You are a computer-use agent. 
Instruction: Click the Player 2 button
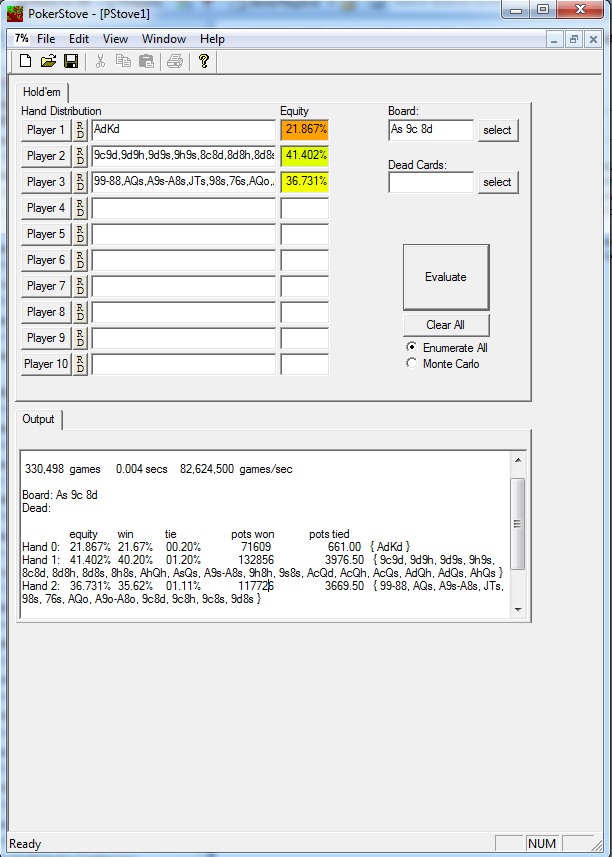(46, 156)
